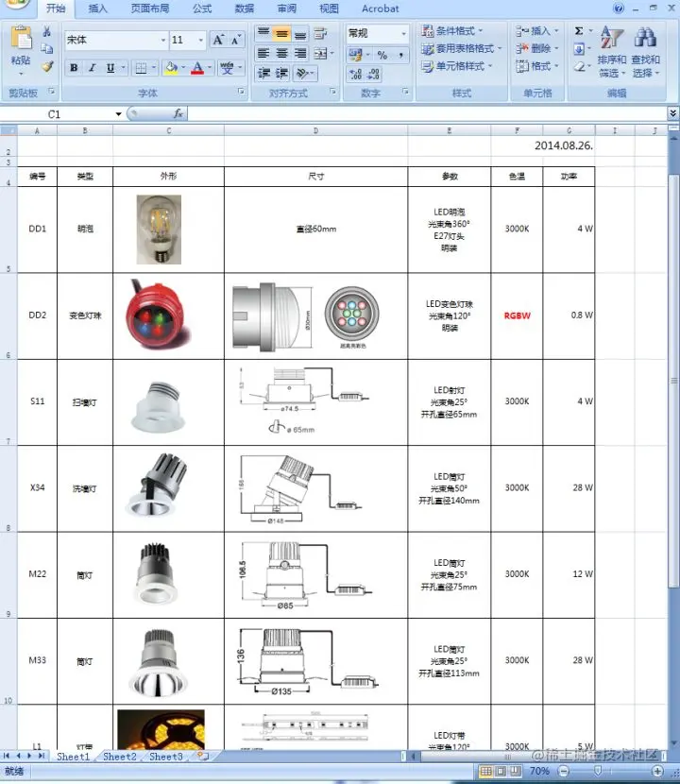Switch to Sheet2 worksheet tab
Viewport: 680px width, 784px height.
click(120, 757)
